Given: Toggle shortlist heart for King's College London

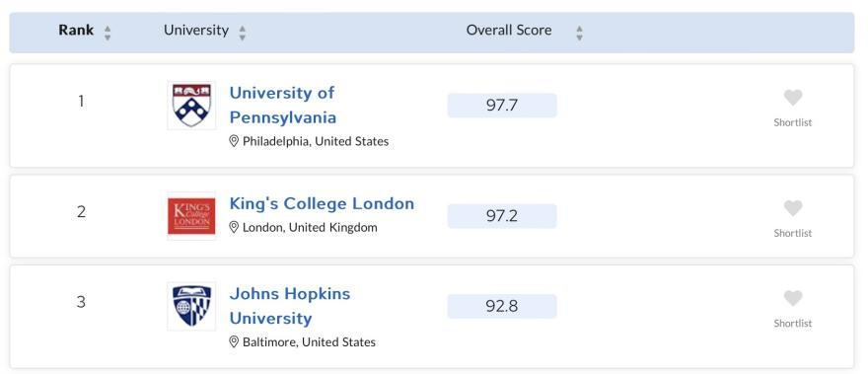Looking at the screenshot, I should [793, 209].
